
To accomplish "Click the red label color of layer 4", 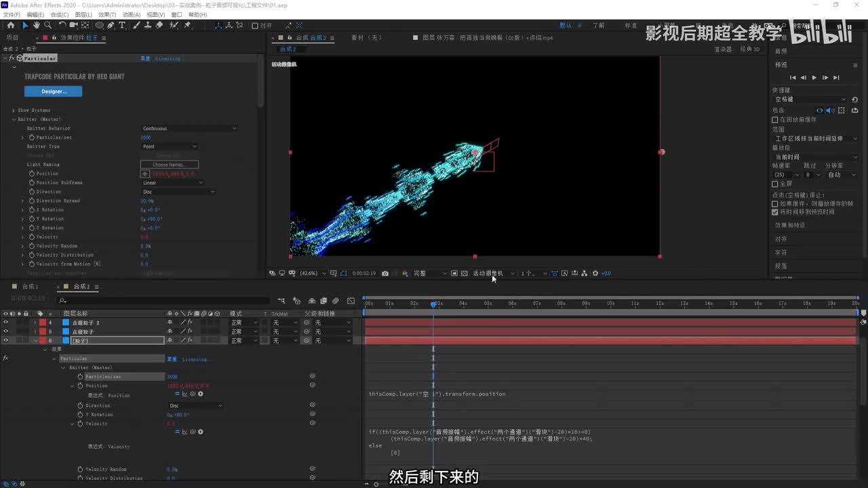I will coord(42,323).
